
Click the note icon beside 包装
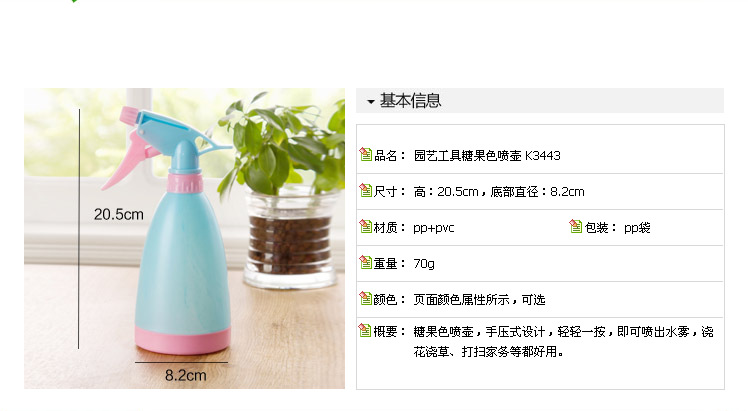(576, 226)
